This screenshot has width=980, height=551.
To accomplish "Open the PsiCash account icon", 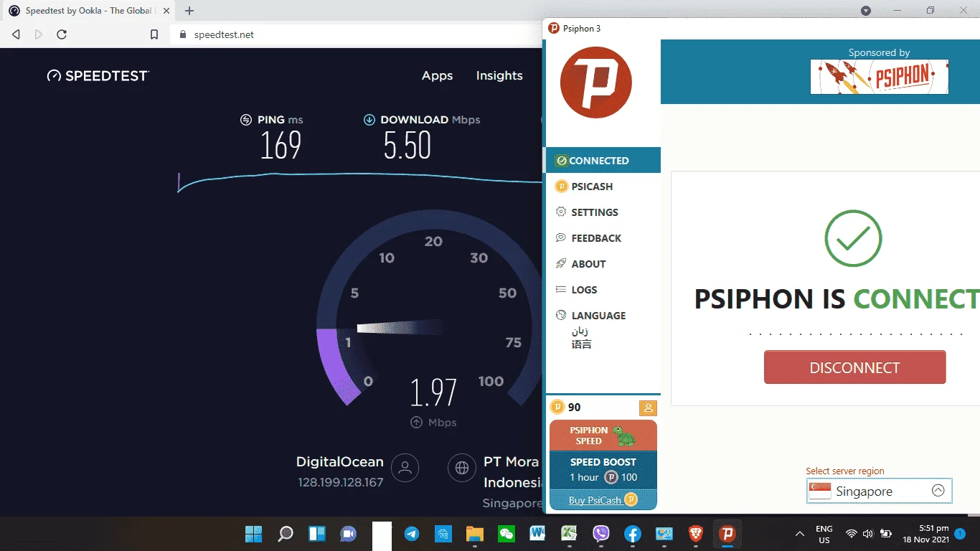I will coord(648,408).
